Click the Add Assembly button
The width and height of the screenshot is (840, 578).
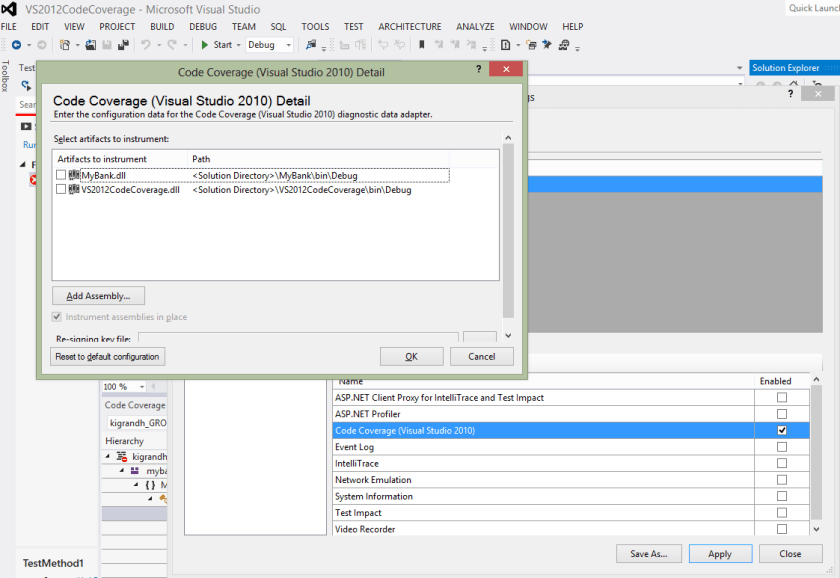click(x=97, y=295)
